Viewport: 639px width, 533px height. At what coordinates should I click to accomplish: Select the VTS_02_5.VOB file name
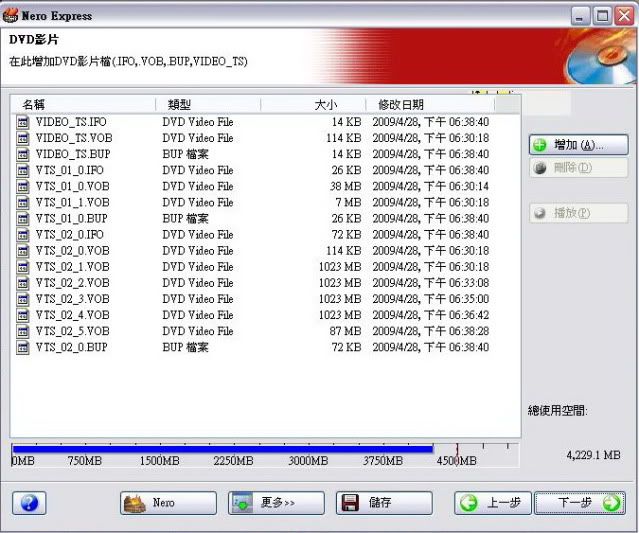(73, 331)
